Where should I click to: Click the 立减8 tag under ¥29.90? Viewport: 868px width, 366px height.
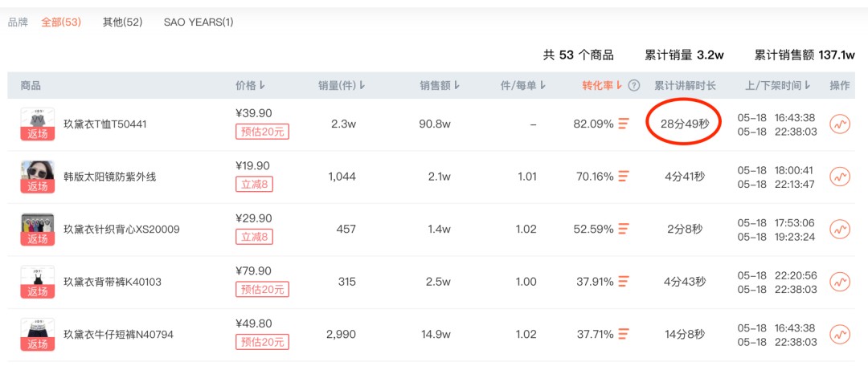pos(254,238)
